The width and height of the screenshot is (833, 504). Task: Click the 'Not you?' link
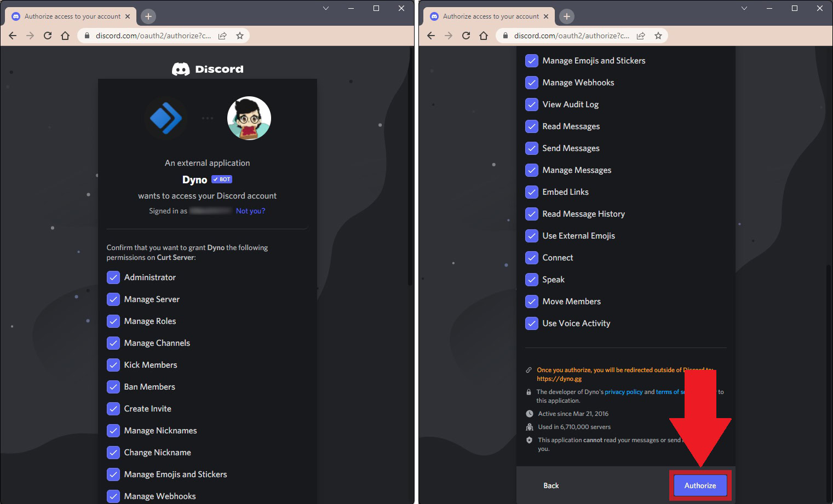pos(250,211)
